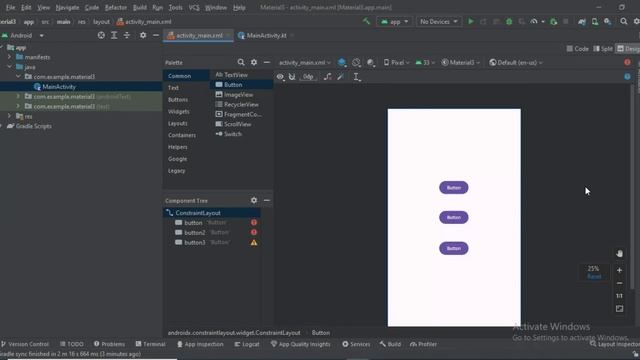
Task: Open the red issues indicator in design toolbar
Action: tap(627, 62)
